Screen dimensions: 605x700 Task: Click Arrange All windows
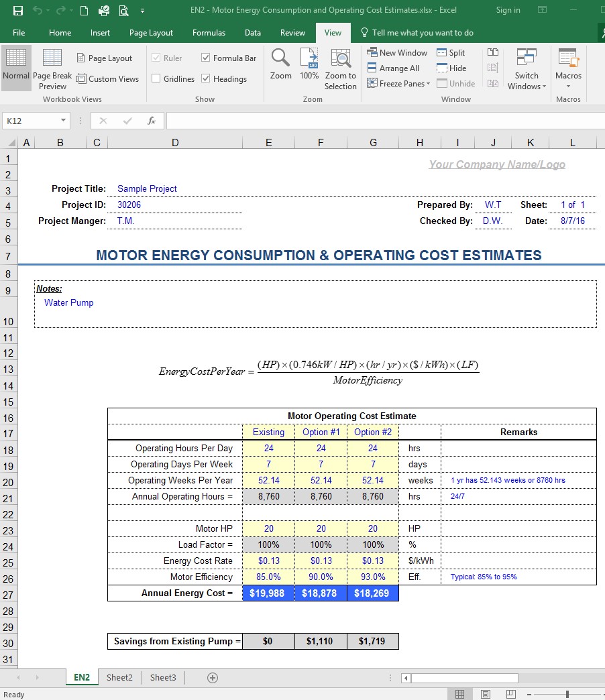click(393, 68)
